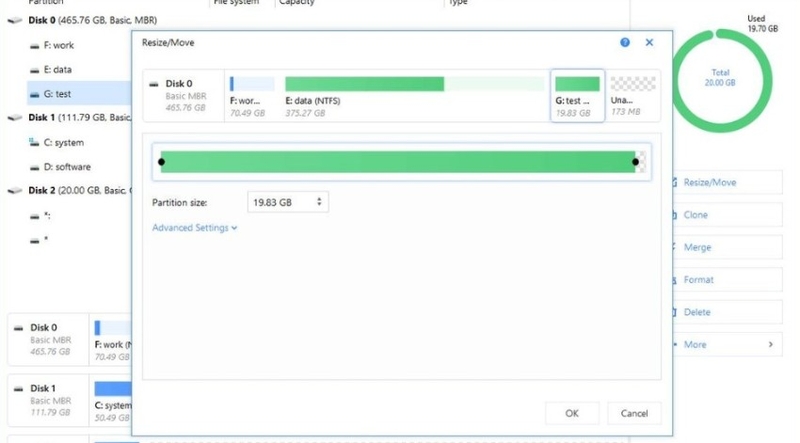
Task: Click the right handle of partition slider
Action: (x=635, y=162)
